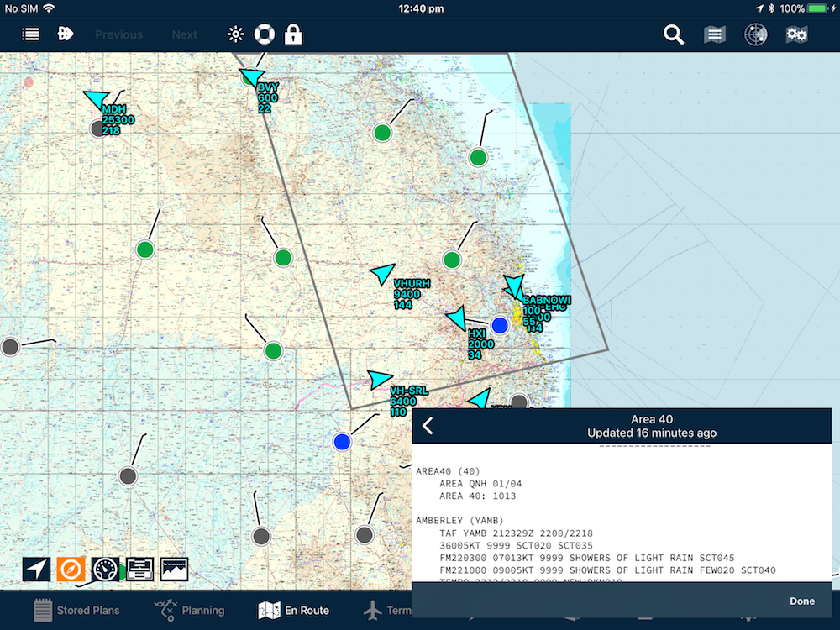Tap the location services status arrow
The height and width of the screenshot is (630, 840).
click(759, 8)
